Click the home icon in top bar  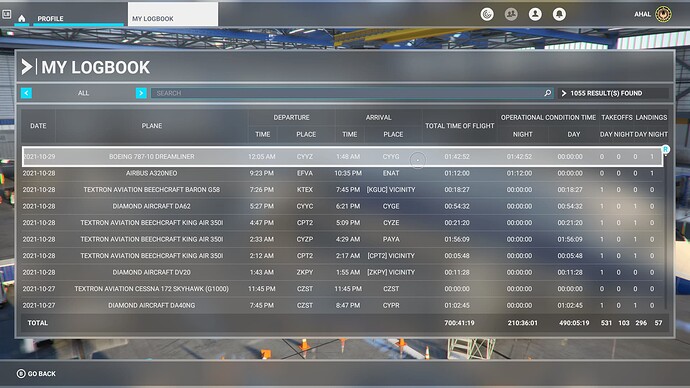[x=22, y=18]
